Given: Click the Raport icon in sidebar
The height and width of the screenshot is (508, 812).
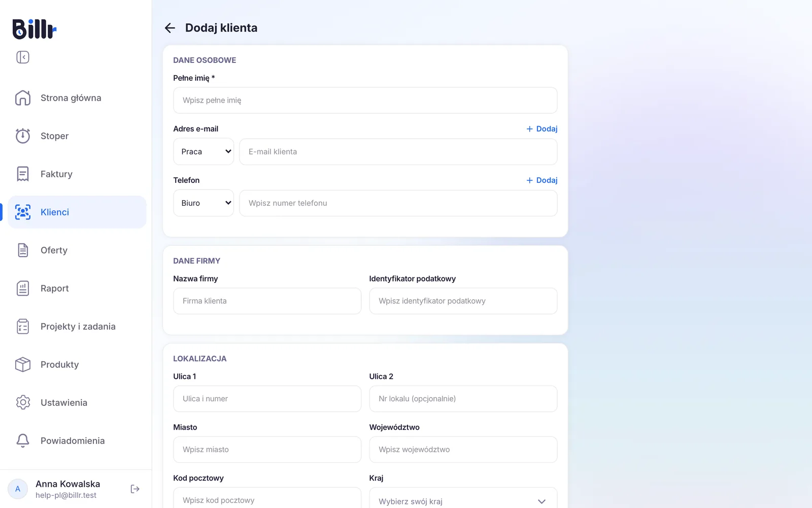Looking at the screenshot, I should point(23,288).
